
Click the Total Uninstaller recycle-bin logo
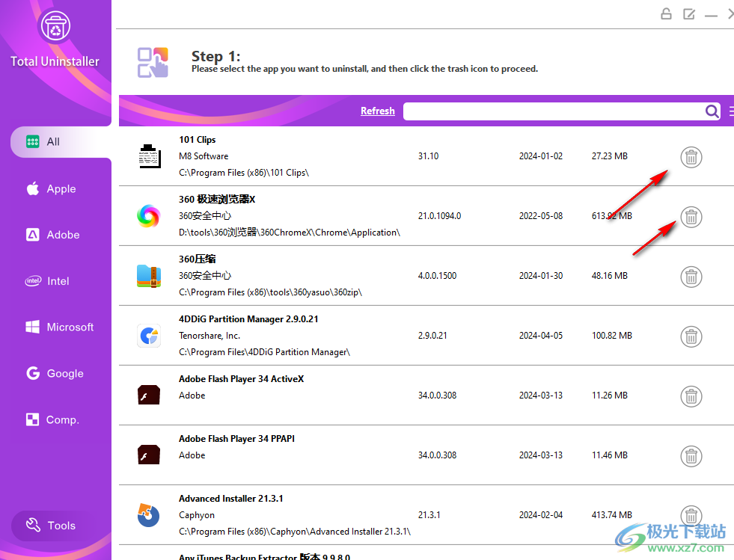click(x=55, y=25)
